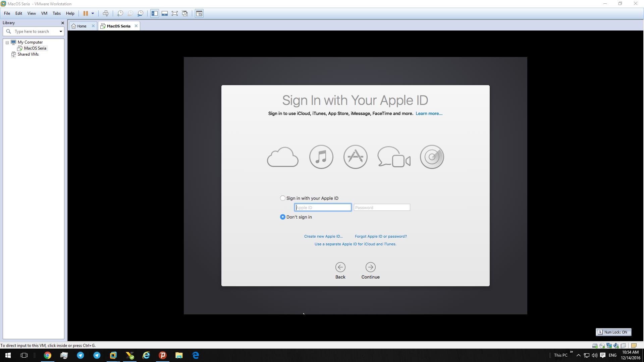Viewport: 644px width, 362px height.
Task: Click the iTunes music note icon
Action: pos(321,157)
